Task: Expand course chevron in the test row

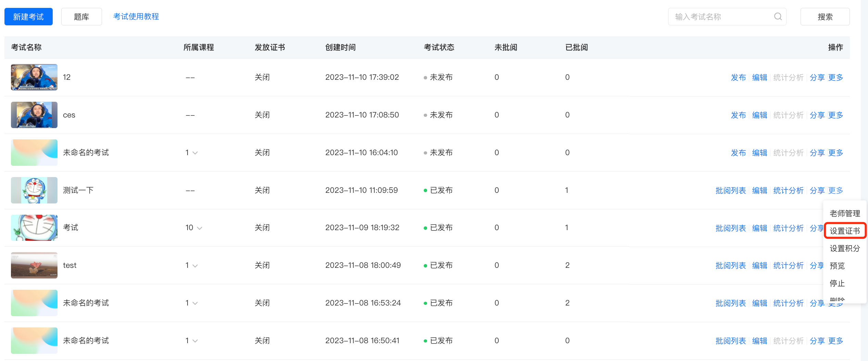Action: (195, 266)
